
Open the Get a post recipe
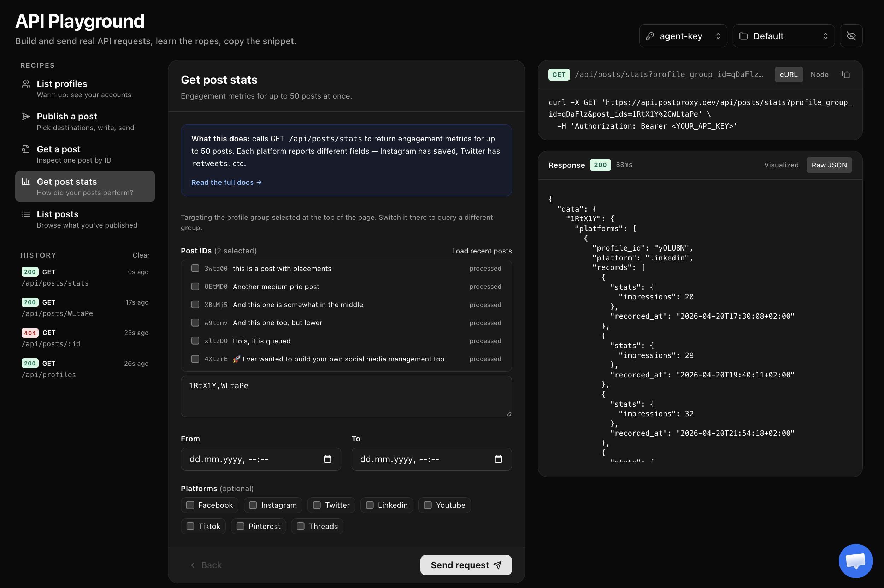[85, 154]
